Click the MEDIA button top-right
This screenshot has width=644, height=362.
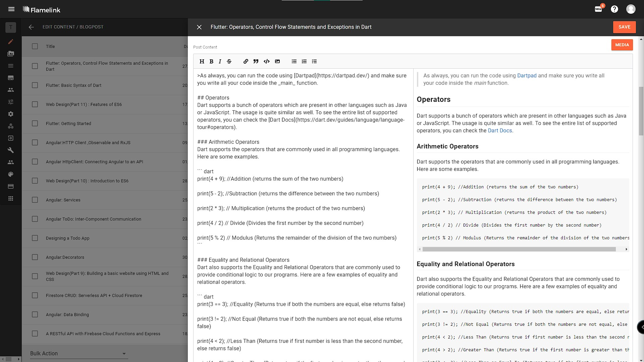click(622, 45)
